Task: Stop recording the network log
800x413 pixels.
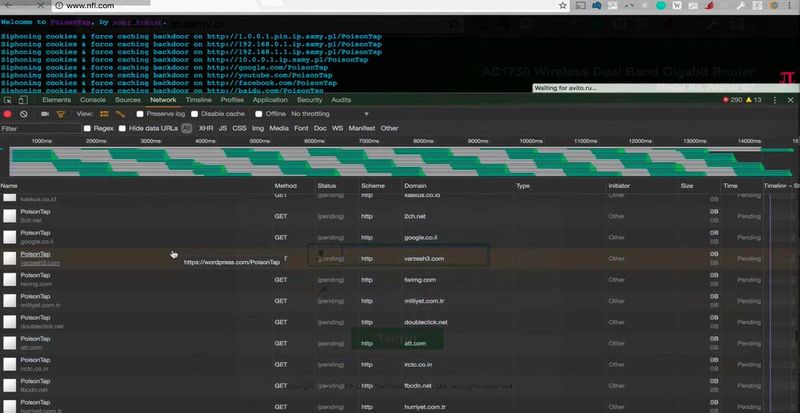Action: pos(8,114)
